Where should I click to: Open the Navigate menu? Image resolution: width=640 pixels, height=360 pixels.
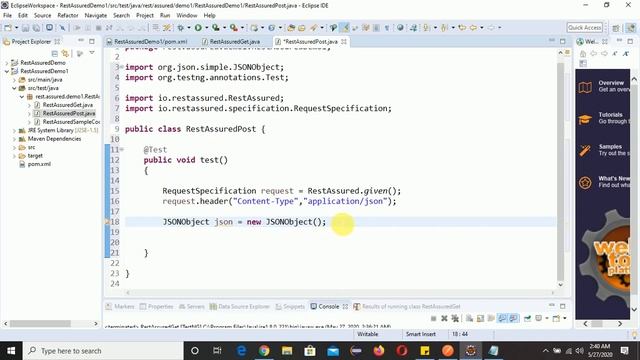coord(96,15)
